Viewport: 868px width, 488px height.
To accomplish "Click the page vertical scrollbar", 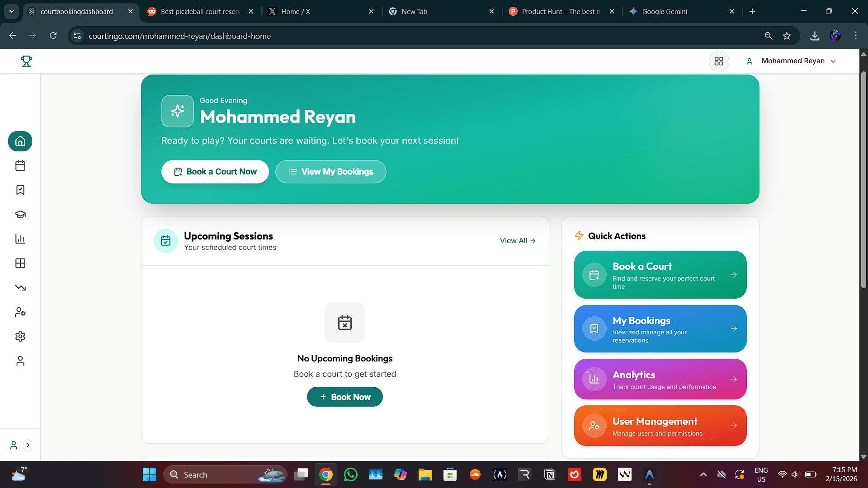I will (x=863, y=181).
